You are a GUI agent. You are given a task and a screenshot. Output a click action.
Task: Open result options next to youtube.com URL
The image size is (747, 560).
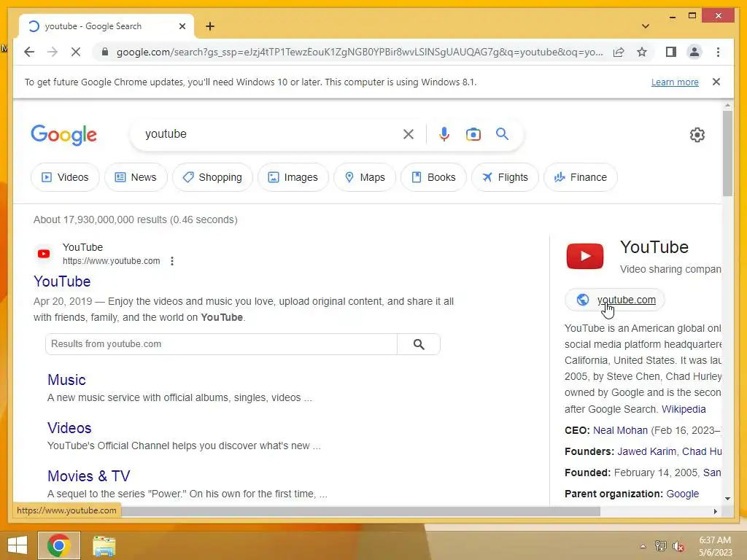(x=172, y=261)
